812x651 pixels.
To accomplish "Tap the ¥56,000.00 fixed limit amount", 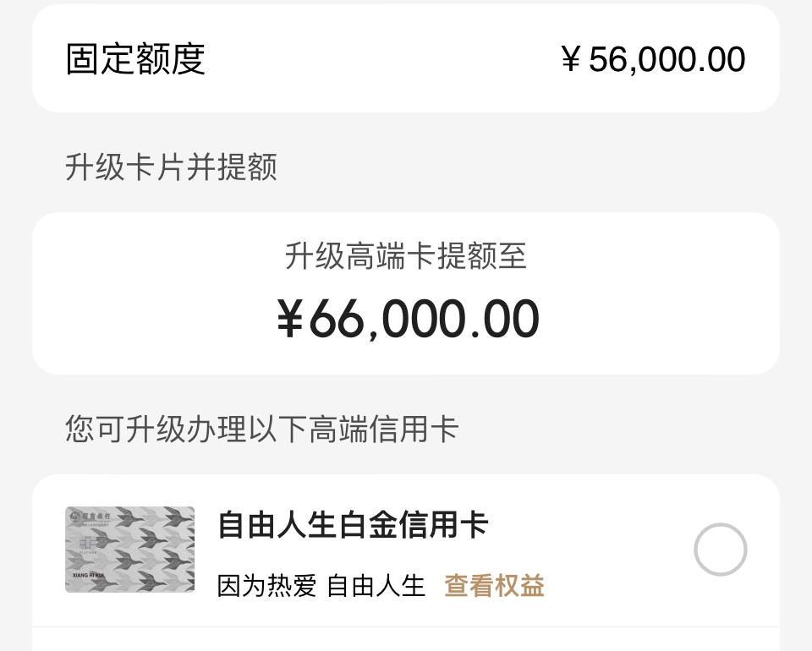I will pyautogui.click(x=654, y=59).
